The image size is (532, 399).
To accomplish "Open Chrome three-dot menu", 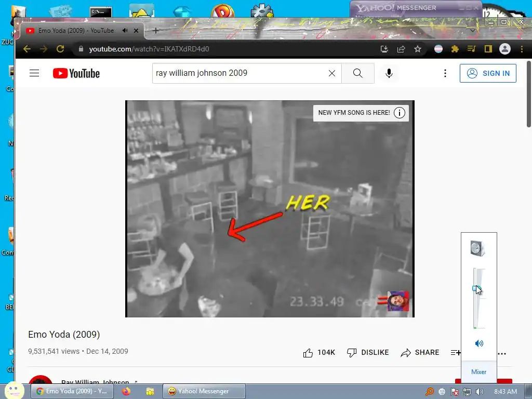I will (x=522, y=49).
